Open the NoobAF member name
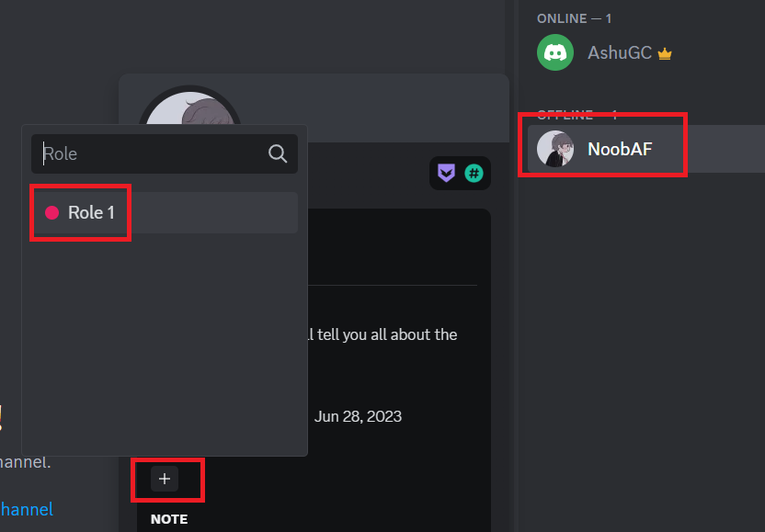The height and width of the screenshot is (532, 765). 620,149
